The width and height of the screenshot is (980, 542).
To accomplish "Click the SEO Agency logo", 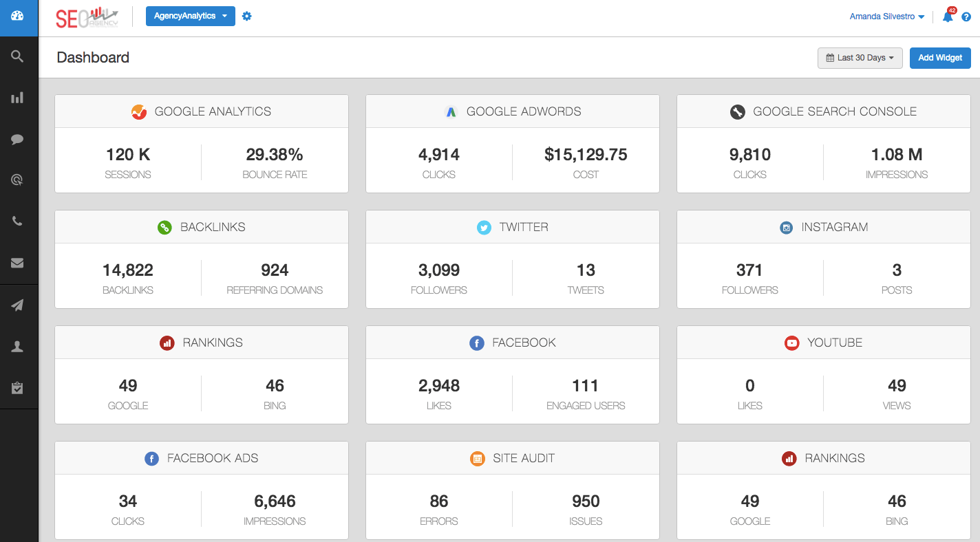I will [x=87, y=17].
